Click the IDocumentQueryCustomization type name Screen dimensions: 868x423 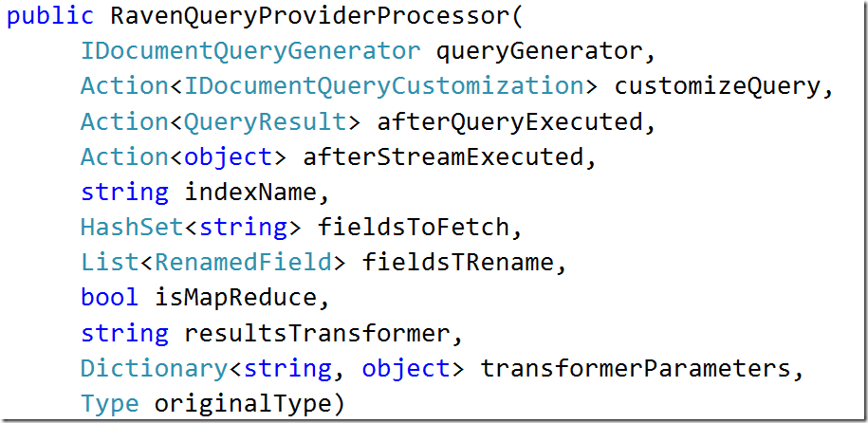[x=384, y=86]
